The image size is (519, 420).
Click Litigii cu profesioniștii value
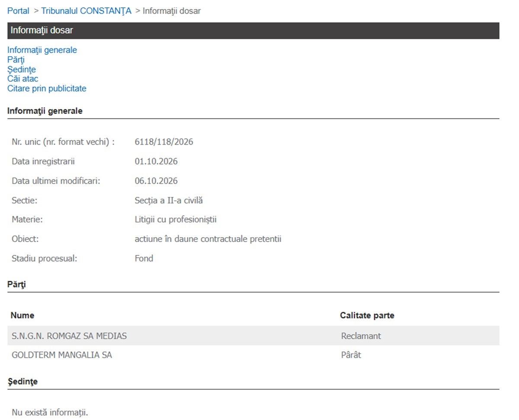click(176, 220)
